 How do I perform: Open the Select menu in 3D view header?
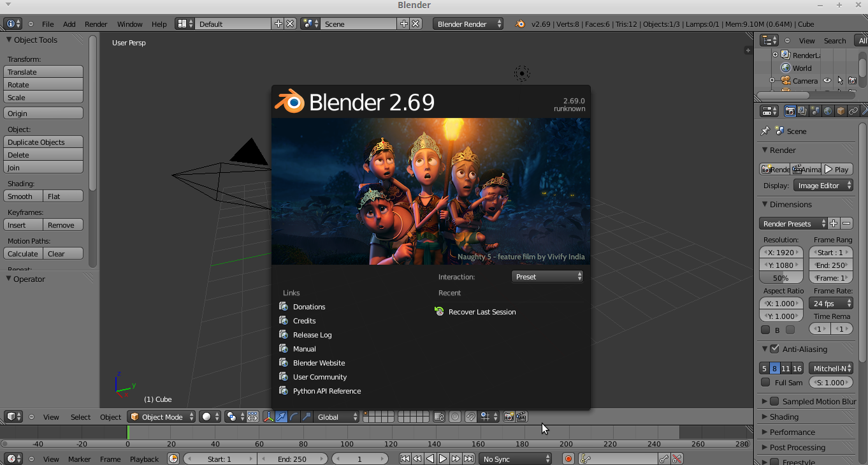point(80,417)
